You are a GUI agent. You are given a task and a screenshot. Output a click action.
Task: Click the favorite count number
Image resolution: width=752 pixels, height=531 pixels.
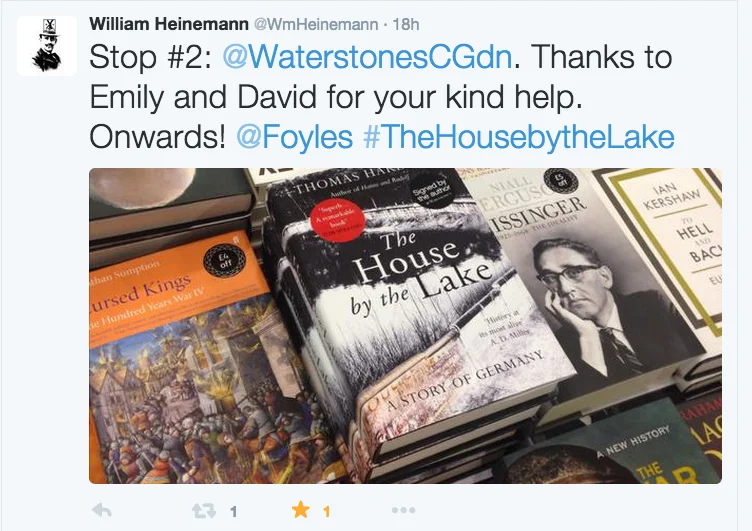pos(327,512)
